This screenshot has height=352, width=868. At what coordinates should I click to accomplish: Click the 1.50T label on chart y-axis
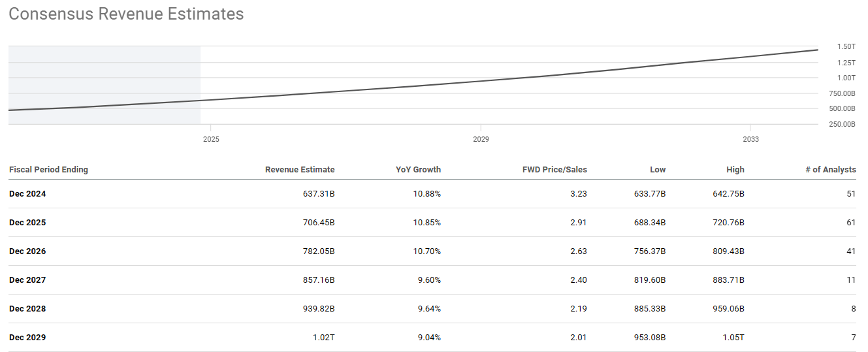coord(846,47)
